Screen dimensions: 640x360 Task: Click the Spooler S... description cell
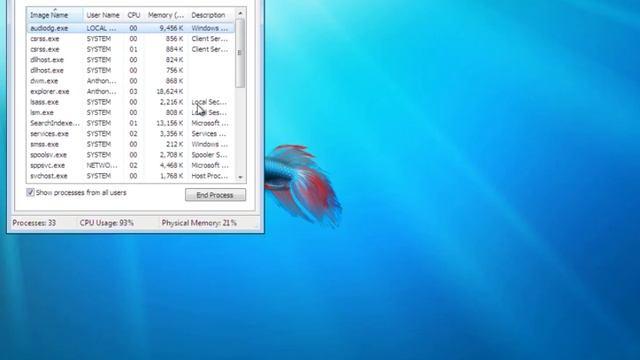[209, 155]
